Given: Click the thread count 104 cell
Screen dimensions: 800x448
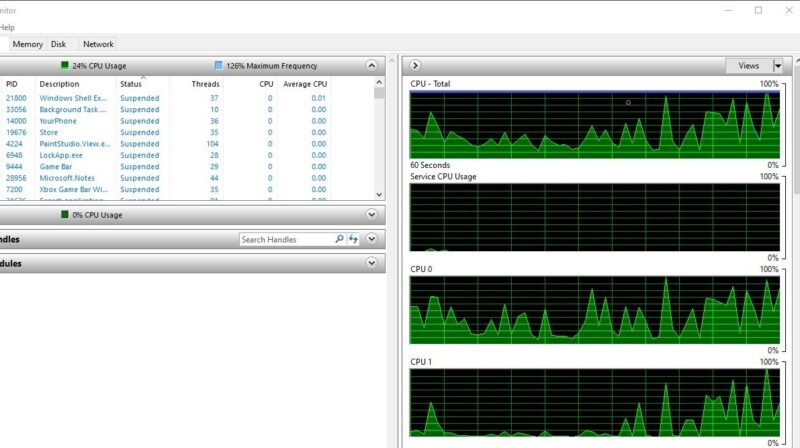Looking at the screenshot, I should pos(212,144).
